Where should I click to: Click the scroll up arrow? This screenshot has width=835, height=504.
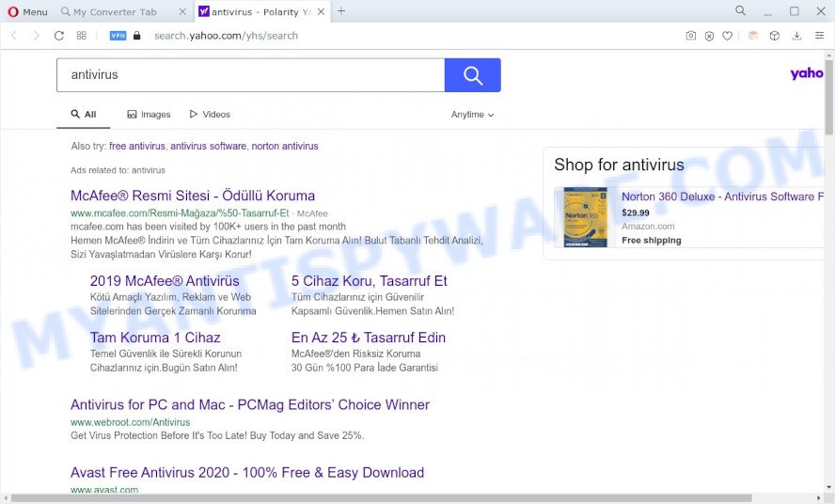click(x=829, y=55)
